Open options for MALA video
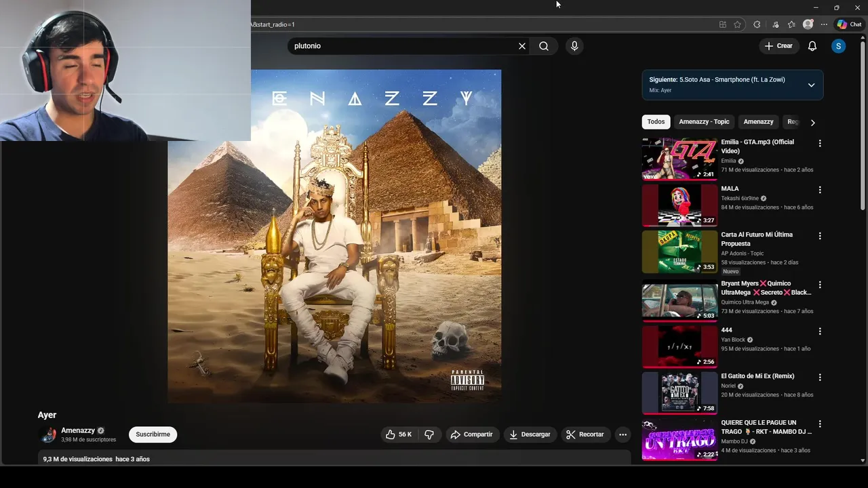The height and width of the screenshot is (488, 868). coord(820,190)
